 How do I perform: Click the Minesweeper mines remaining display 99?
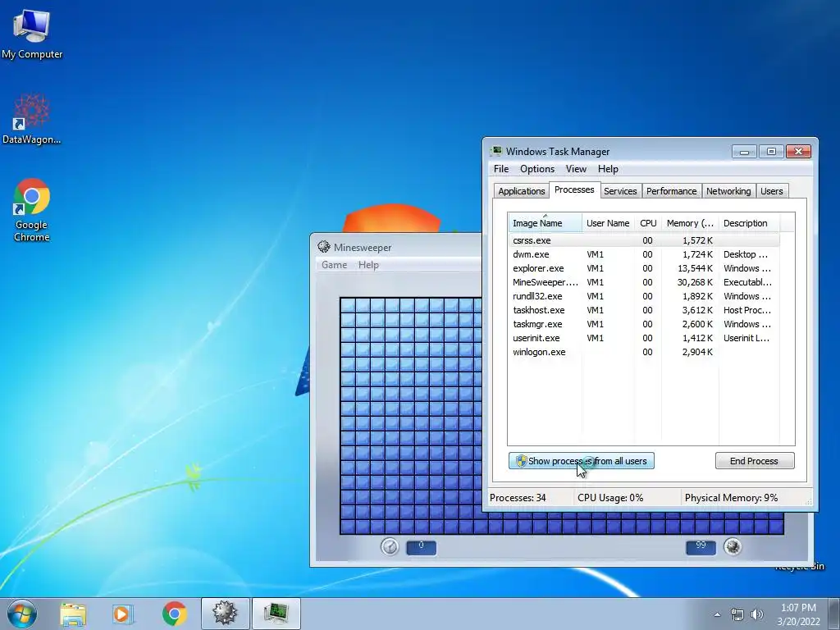(x=701, y=547)
